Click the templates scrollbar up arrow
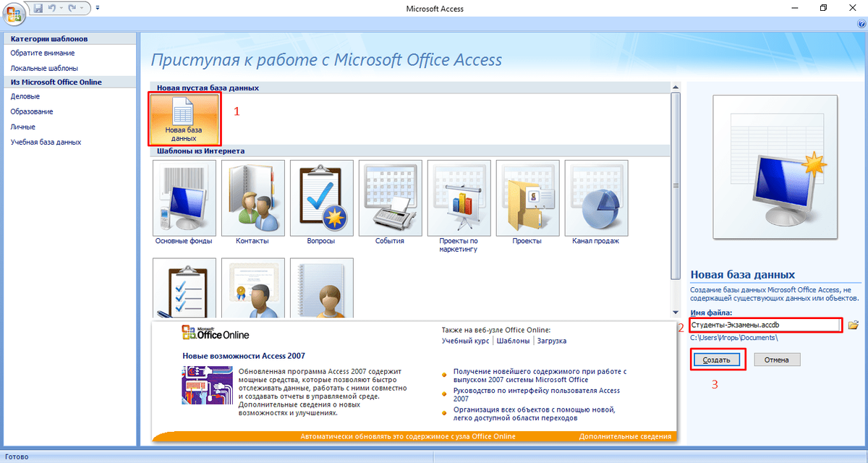The height and width of the screenshot is (463, 868). (x=676, y=88)
